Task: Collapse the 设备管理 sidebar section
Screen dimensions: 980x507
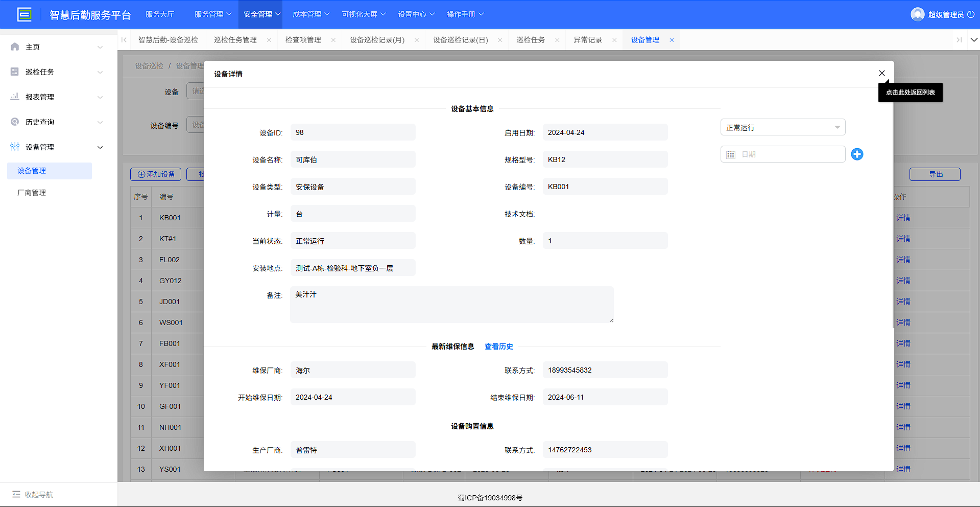Action: [100, 147]
